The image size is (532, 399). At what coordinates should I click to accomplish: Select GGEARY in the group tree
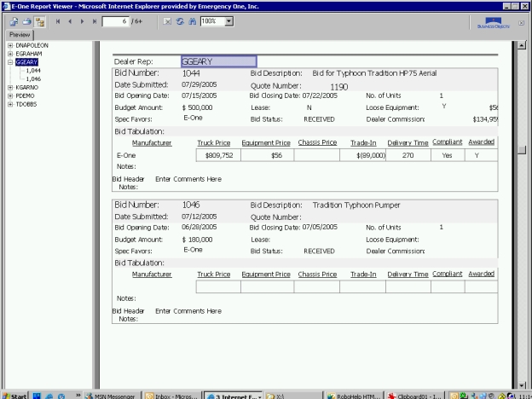pos(26,62)
